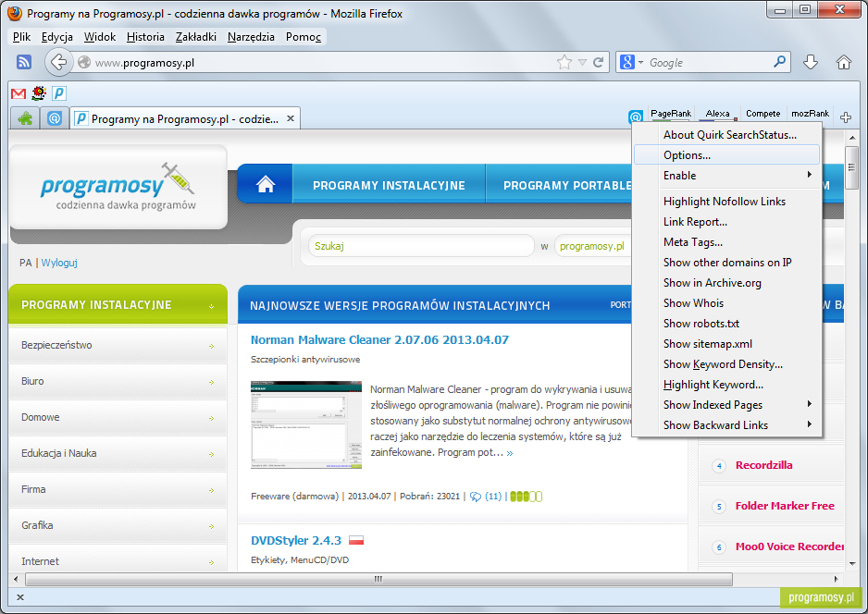Expand the Show Backward Links submenu
Screen dimensions: 868x614
810,424
